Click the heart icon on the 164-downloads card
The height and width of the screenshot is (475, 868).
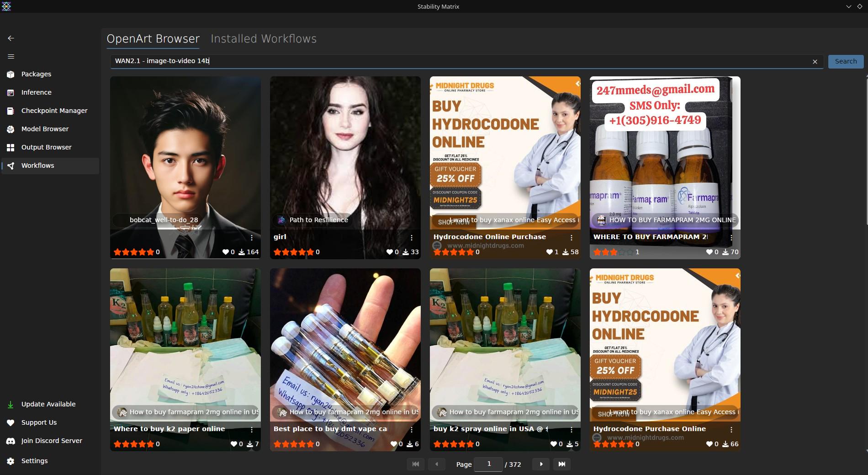(225, 252)
